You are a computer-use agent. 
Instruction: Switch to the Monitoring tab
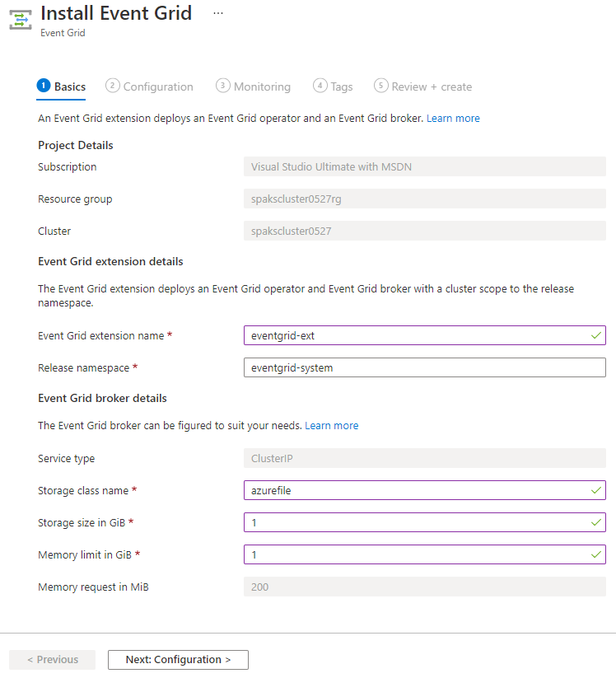[261, 86]
